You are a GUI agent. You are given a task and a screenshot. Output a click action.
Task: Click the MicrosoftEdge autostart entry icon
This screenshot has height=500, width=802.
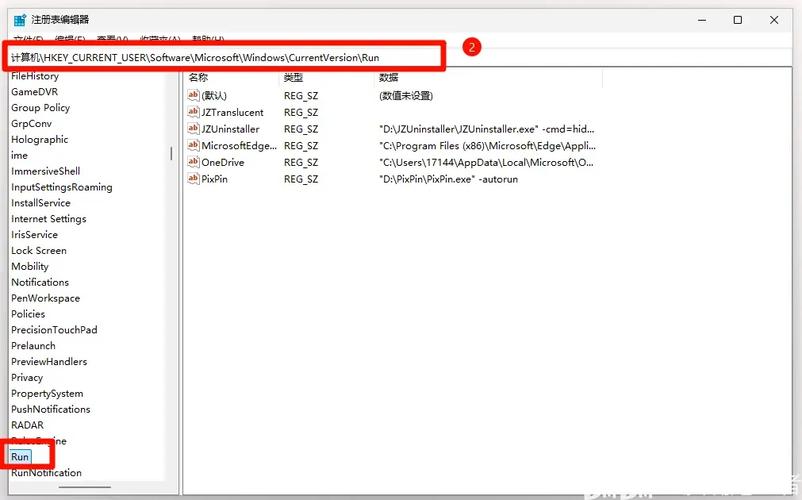(194, 146)
